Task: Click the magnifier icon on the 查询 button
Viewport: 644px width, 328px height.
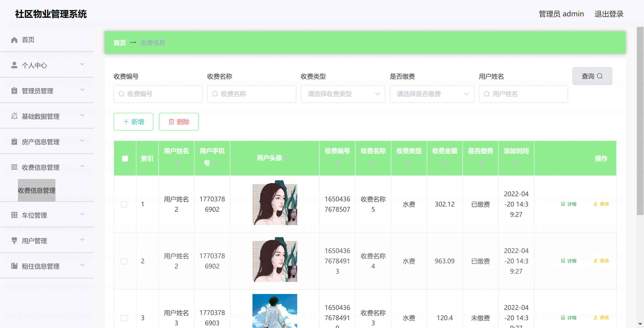Action: 600,76
